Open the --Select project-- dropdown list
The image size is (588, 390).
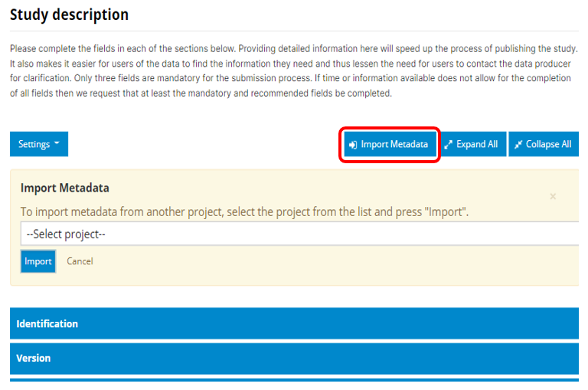(x=299, y=234)
